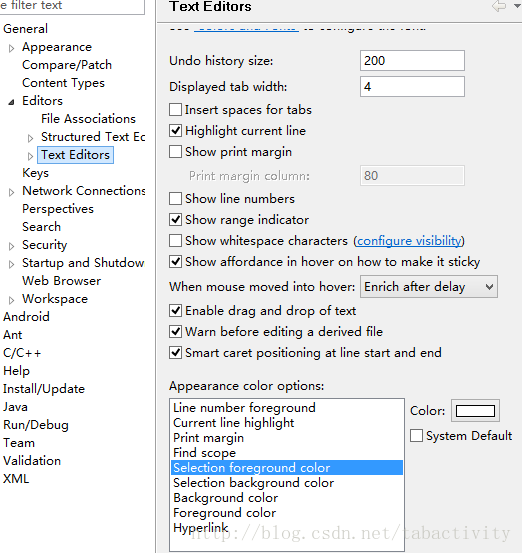Open Web Browser preferences page
The width and height of the screenshot is (522, 553).
61,281
